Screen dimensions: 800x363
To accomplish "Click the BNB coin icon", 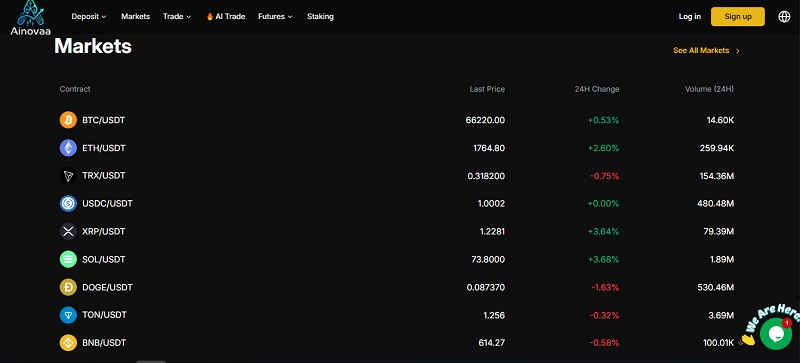I will coord(68,343).
